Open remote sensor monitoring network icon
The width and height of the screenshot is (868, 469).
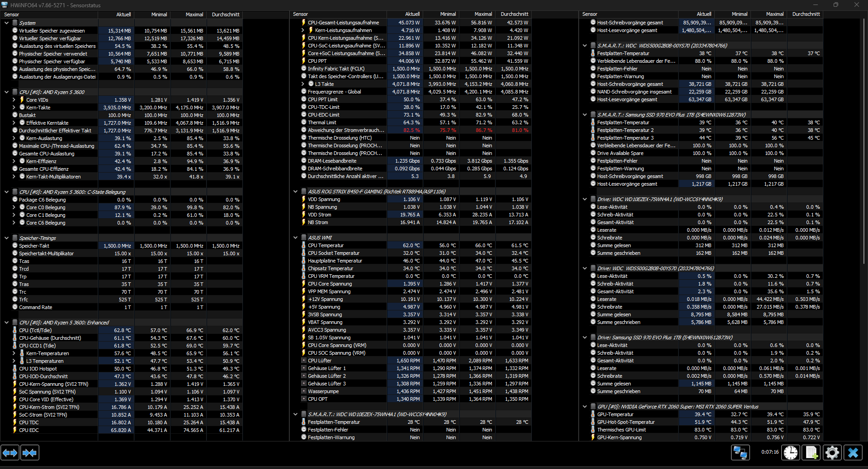click(741, 452)
